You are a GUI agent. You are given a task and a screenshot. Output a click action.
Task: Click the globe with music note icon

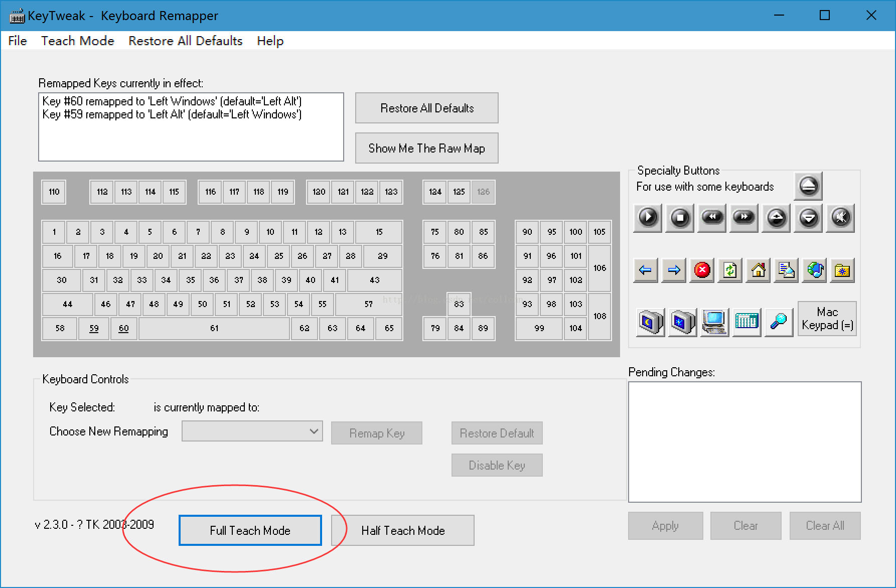point(814,270)
